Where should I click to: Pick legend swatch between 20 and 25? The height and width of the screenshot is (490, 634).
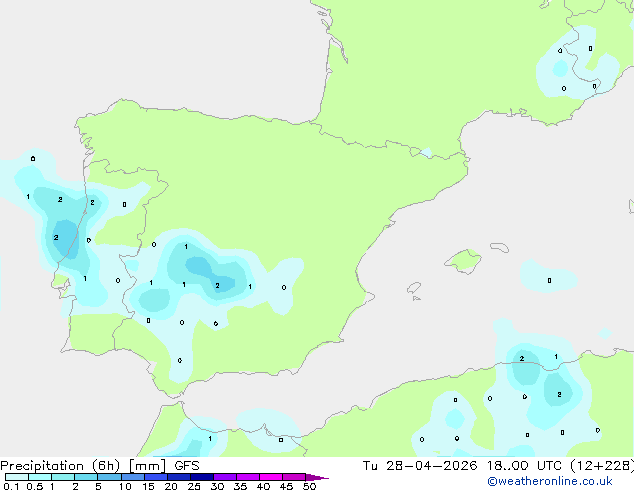(x=178, y=477)
